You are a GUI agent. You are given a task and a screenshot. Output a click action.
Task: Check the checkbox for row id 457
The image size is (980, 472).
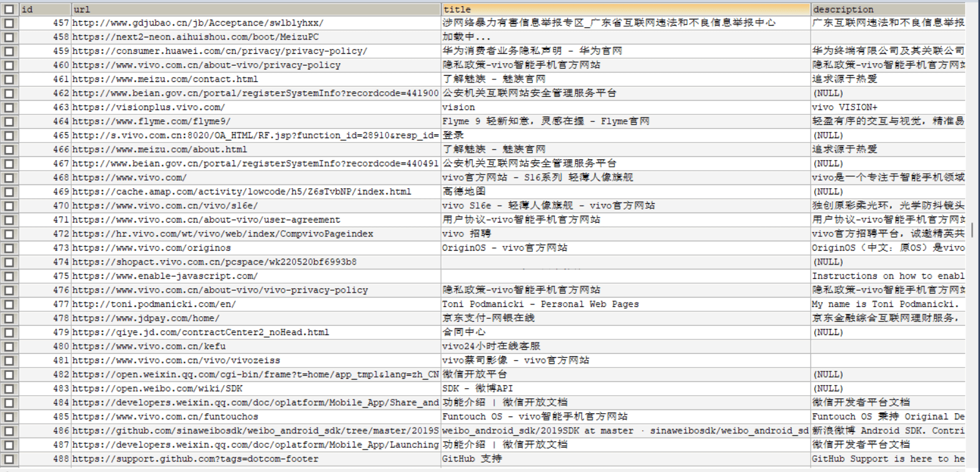(9, 23)
